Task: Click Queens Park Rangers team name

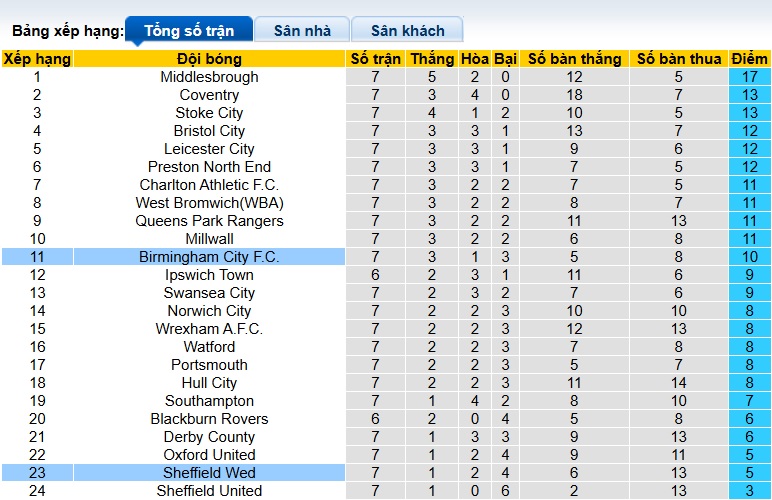Action: coord(209,221)
